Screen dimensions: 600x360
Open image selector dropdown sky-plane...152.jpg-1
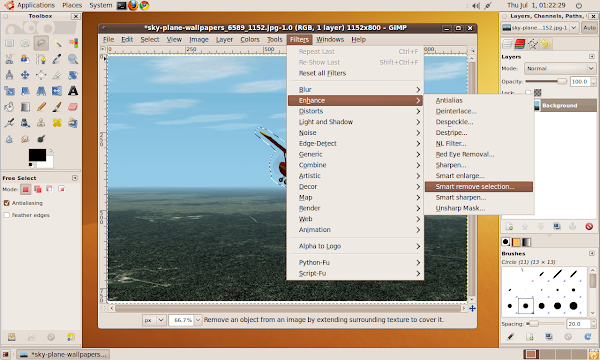[x=540, y=28]
